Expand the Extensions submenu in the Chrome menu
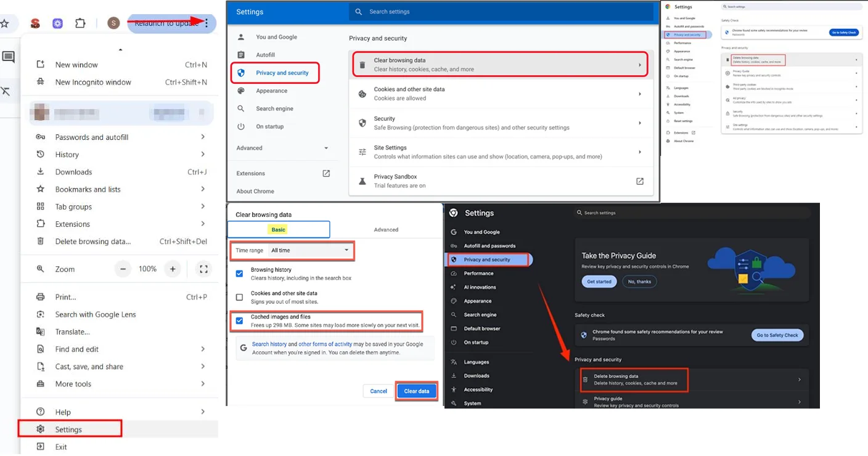The height and width of the screenshot is (456, 868). coord(203,224)
